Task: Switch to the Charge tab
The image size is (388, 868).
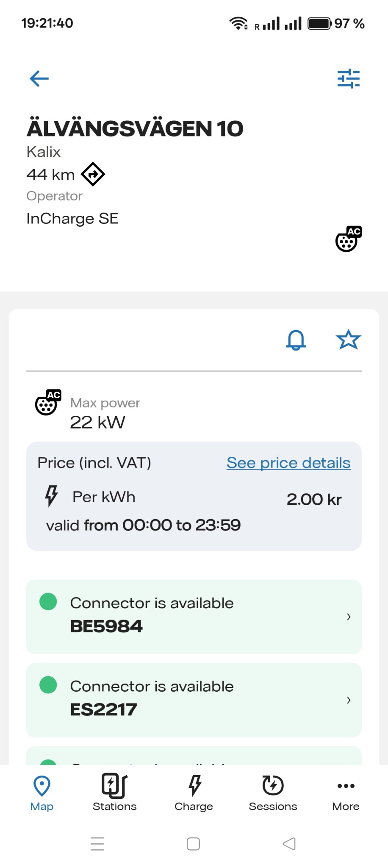Action: pos(194,792)
